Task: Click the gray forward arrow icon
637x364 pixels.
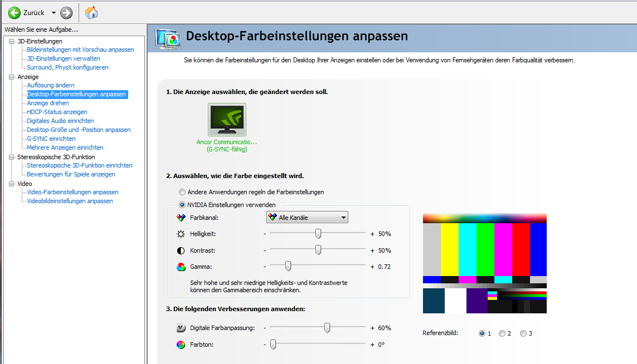Action: 66,13
